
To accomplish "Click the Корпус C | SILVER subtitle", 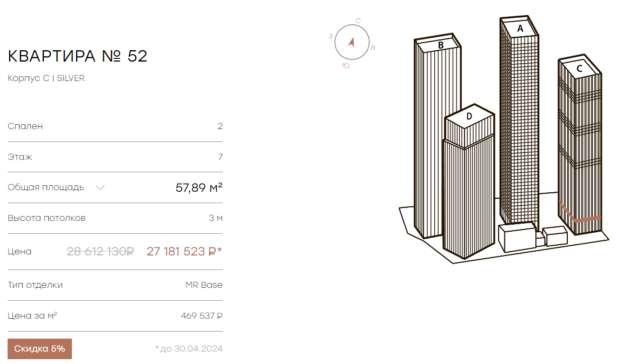I will pos(46,78).
